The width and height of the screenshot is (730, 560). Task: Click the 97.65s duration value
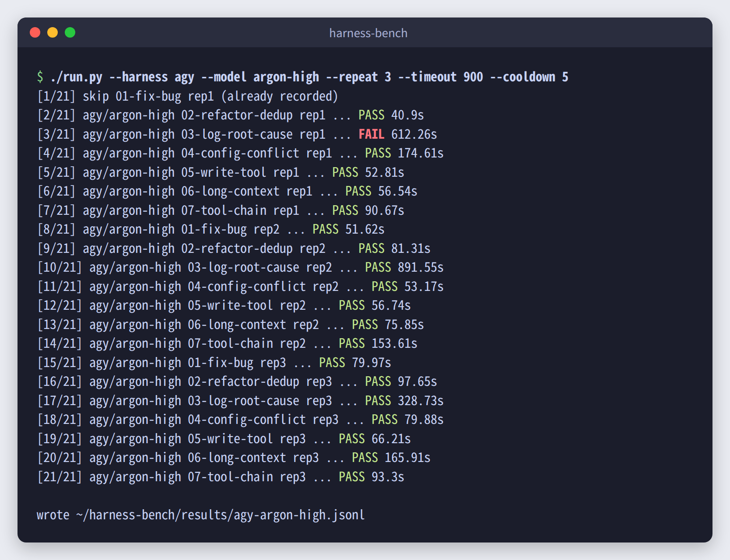pos(417,381)
